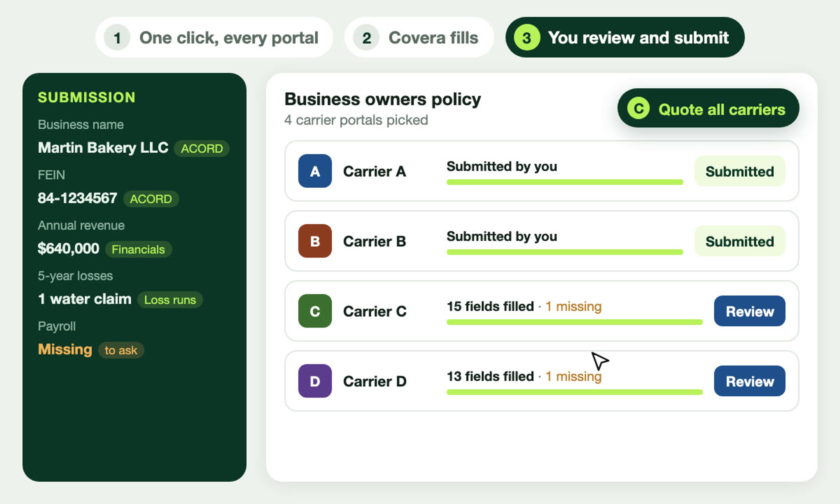The height and width of the screenshot is (504, 840).
Task: Review the Carrier D submission
Action: [749, 381]
